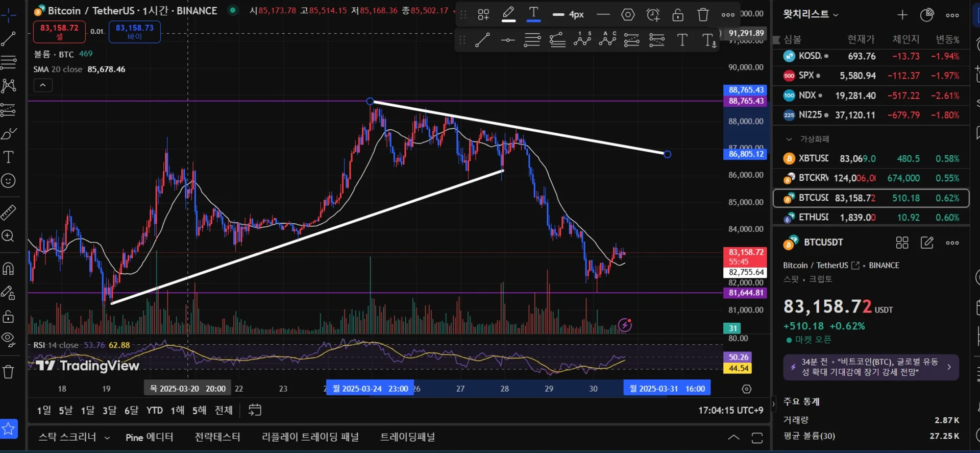Open watchlist advanced view chart icon
The height and width of the screenshot is (453, 980).
tap(927, 15)
